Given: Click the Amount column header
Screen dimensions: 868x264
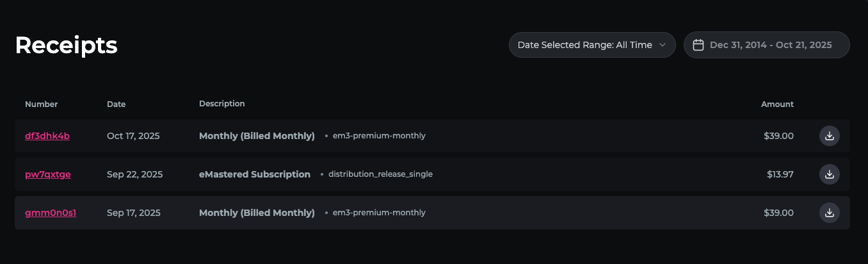Looking at the screenshot, I should [x=777, y=104].
